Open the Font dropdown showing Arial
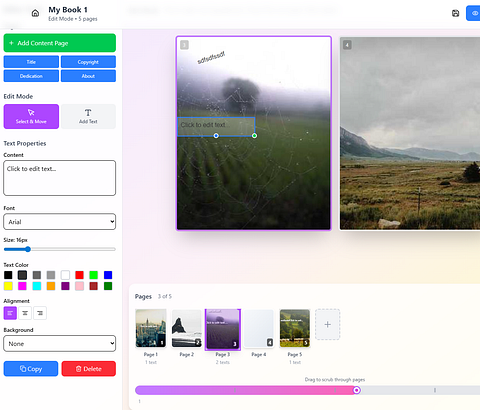480x410 pixels. [x=60, y=222]
